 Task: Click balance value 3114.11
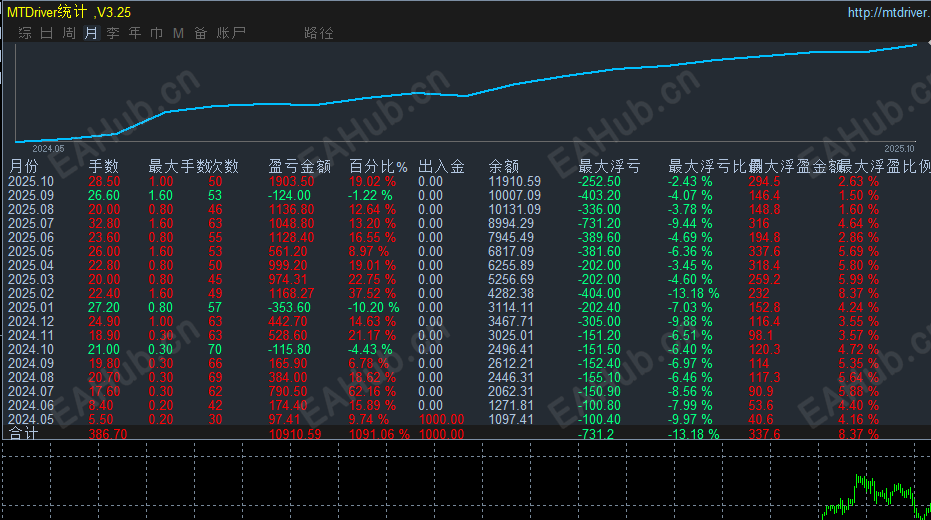511,307
